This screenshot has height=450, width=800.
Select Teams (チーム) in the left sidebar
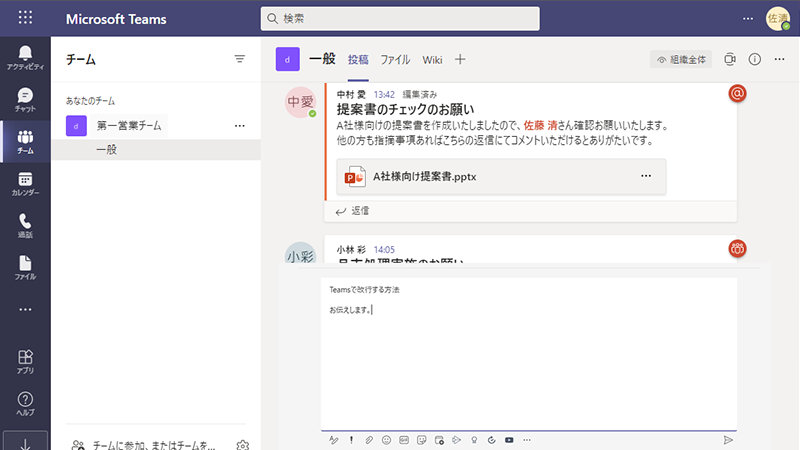click(25, 141)
